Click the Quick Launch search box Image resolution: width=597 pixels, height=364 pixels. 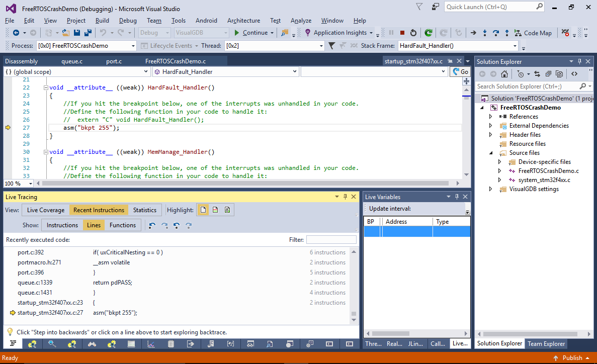[494, 7]
